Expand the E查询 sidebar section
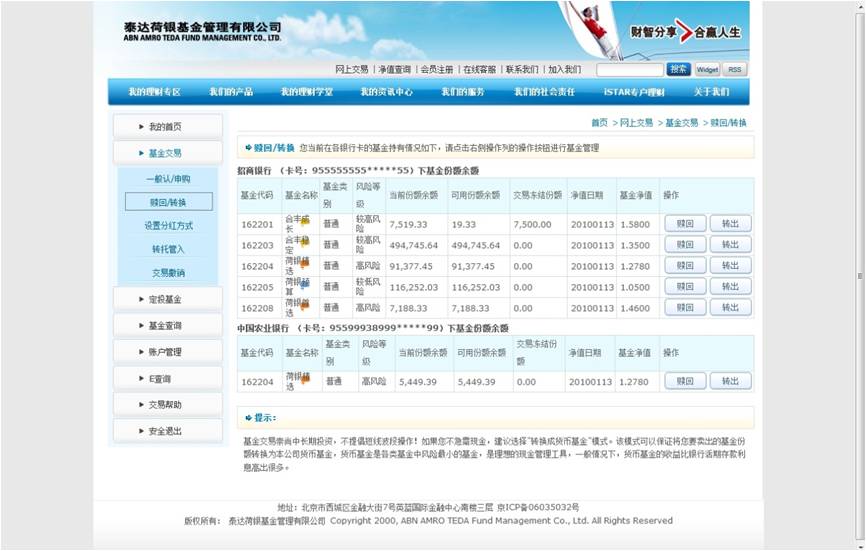The image size is (866, 551). coord(168,379)
